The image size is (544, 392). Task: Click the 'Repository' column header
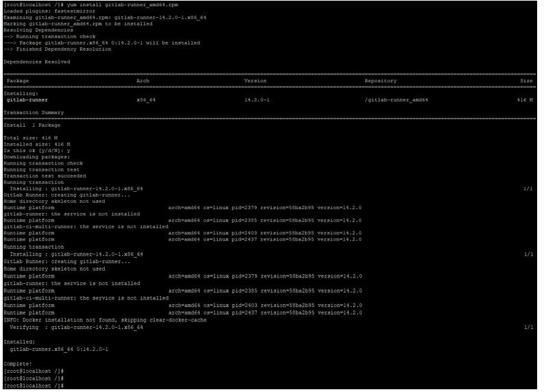click(380, 81)
